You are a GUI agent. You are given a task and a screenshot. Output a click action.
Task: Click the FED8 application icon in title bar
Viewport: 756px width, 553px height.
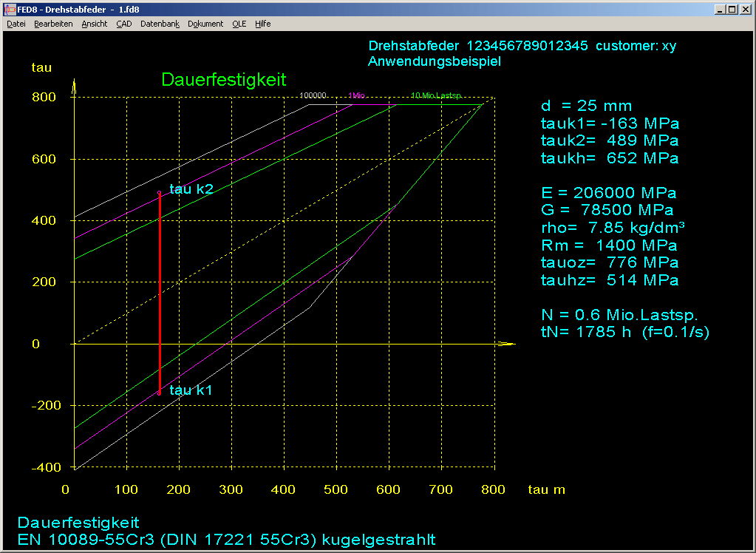coord(10,10)
